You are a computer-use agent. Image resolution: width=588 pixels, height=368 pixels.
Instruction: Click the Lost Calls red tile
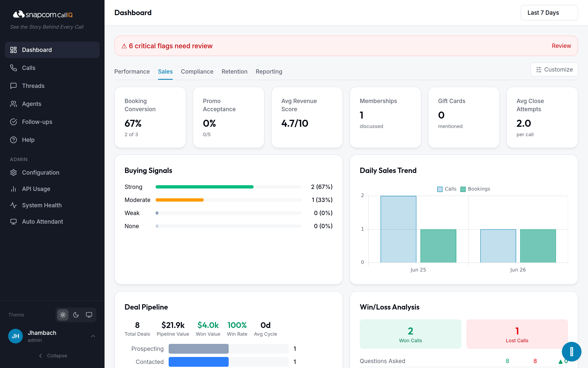517,334
